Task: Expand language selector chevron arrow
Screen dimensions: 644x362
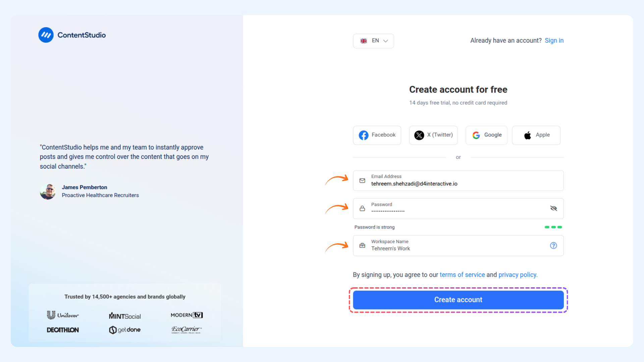Action: coord(386,41)
